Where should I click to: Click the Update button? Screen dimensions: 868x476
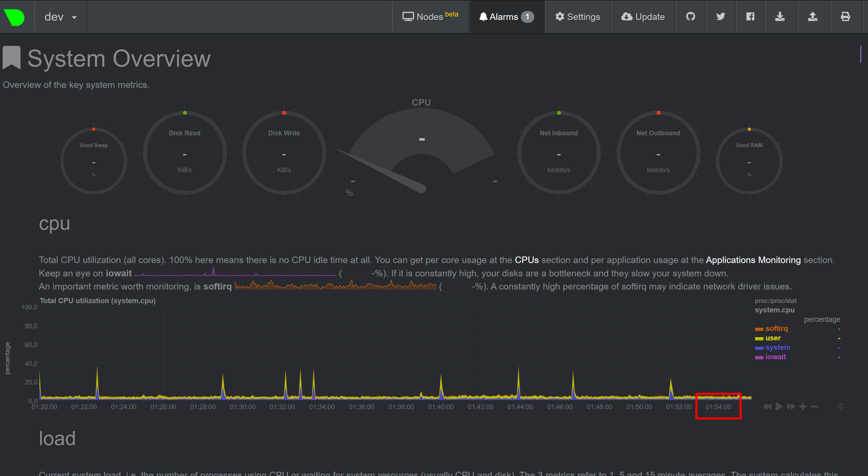[643, 17]
